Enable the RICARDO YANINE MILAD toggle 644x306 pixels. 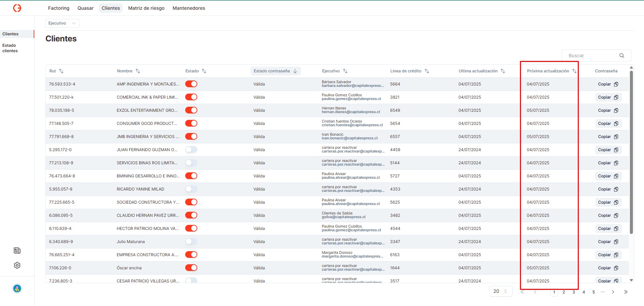pyautogui.click(x=191, y=189)
